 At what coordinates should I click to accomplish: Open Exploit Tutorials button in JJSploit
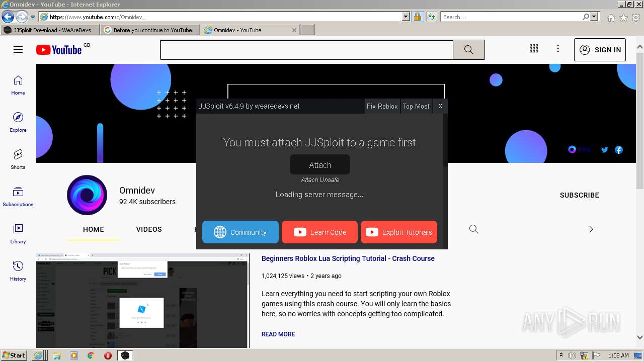(399, 232)
